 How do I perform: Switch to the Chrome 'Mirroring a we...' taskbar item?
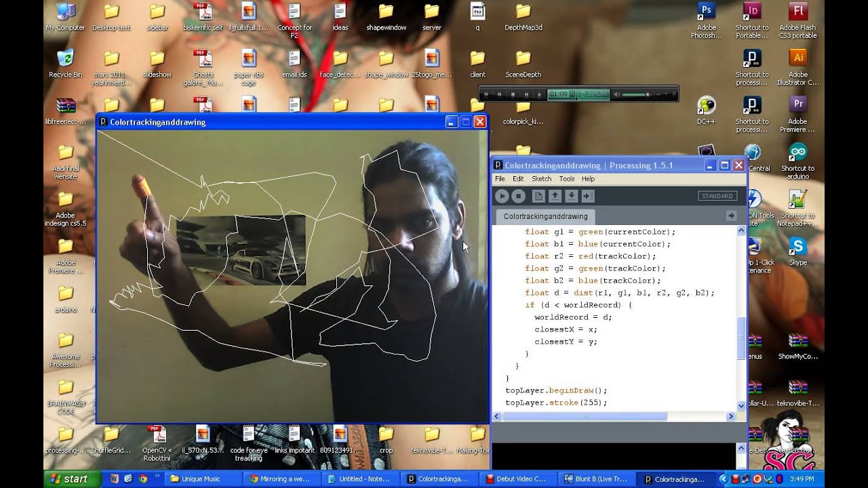coord(281,479)
